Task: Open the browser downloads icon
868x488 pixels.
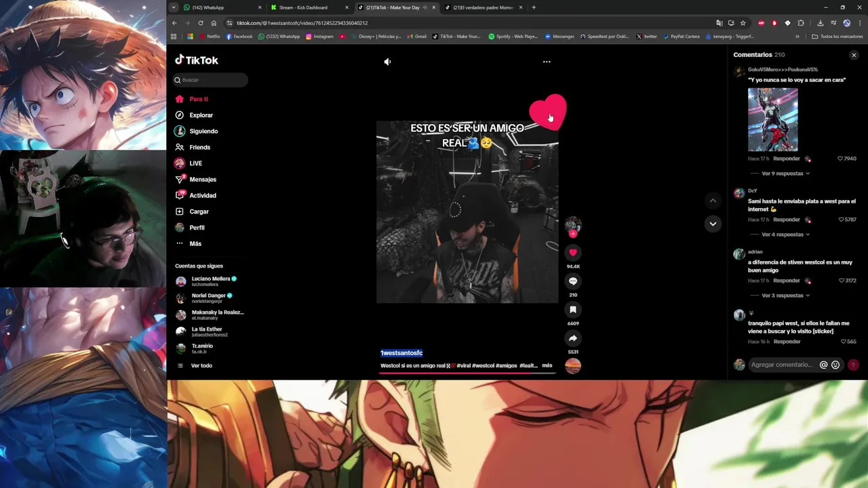Action: pos(820,23)
